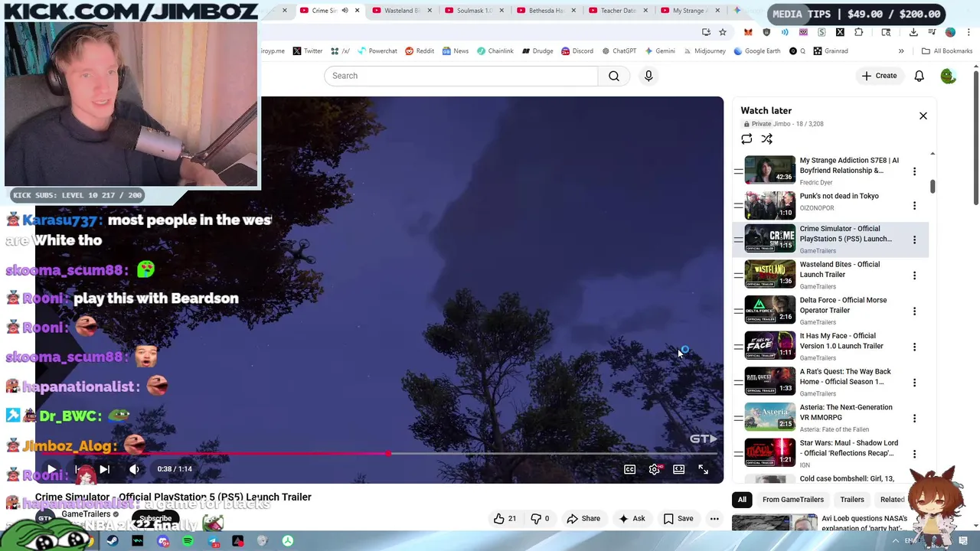Screen dimensions: 980x551
Task: Share the Crime Simulator video
Action: point(583,518)
